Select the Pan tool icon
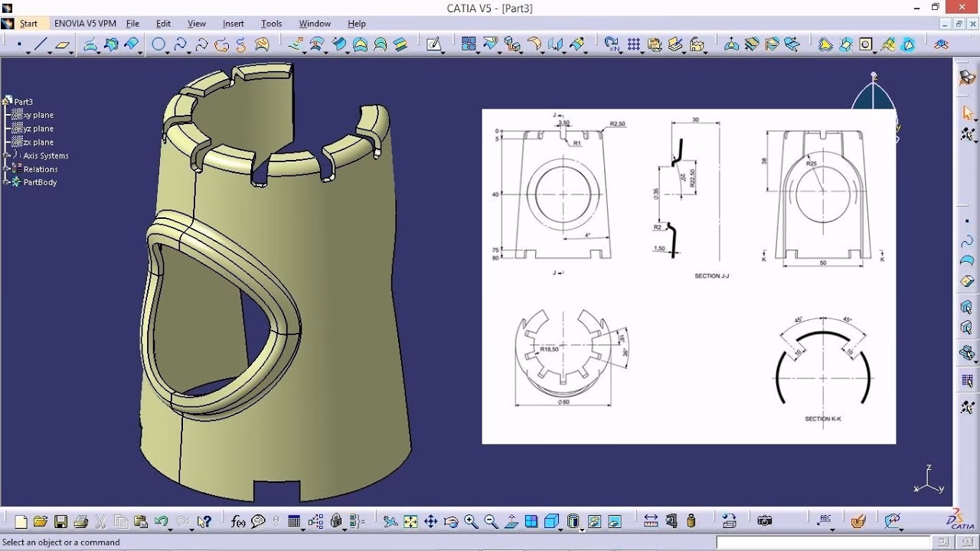This screenshot has height=551, width=980. 430,523
